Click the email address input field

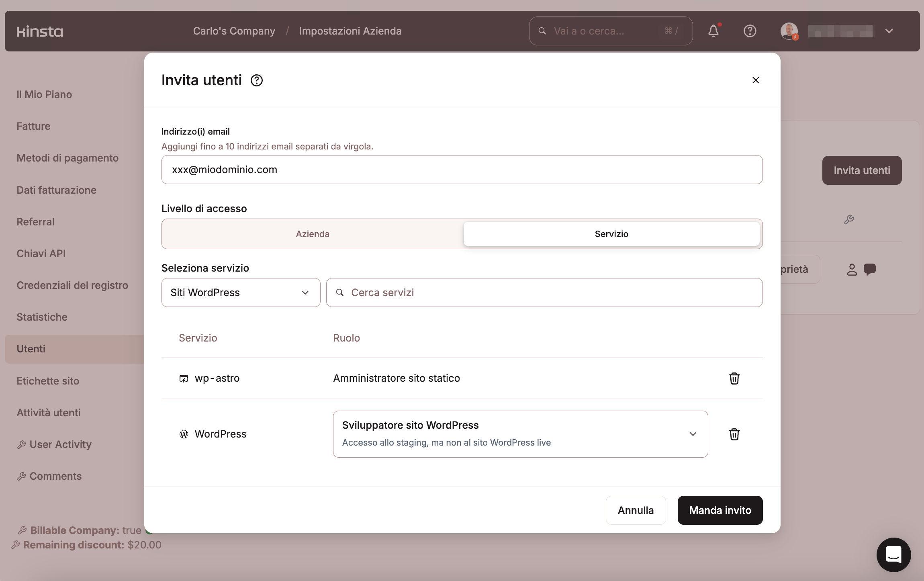(x=462, y=170)
